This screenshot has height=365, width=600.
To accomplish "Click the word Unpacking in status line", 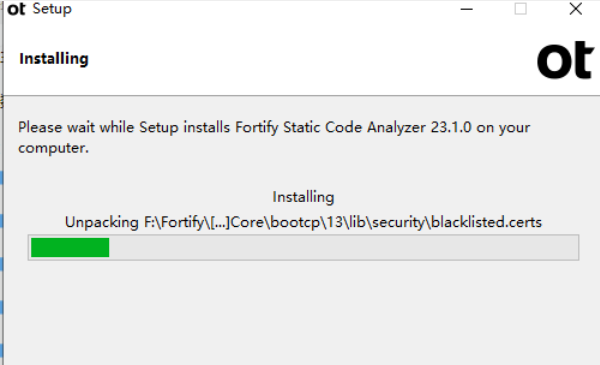I will (x=102, y=222).
